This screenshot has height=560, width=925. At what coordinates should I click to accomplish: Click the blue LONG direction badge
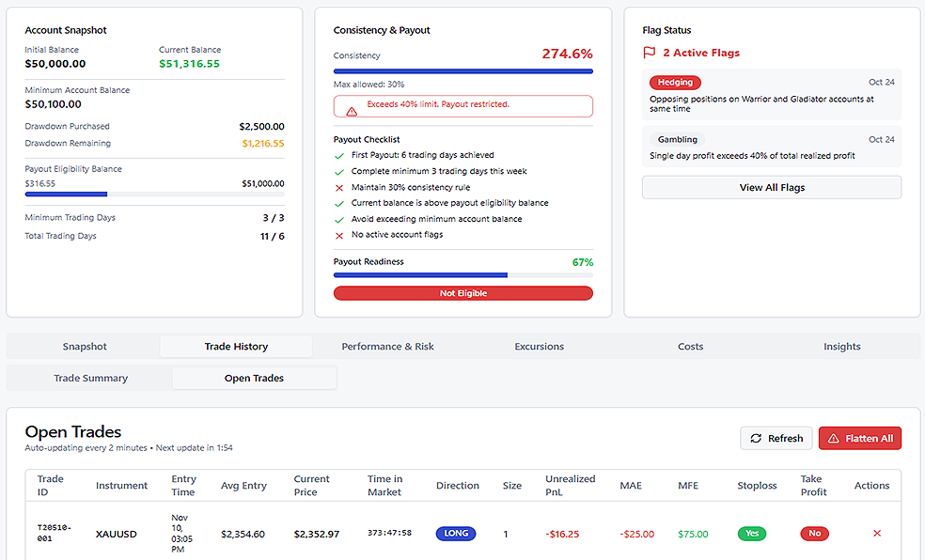456,534
